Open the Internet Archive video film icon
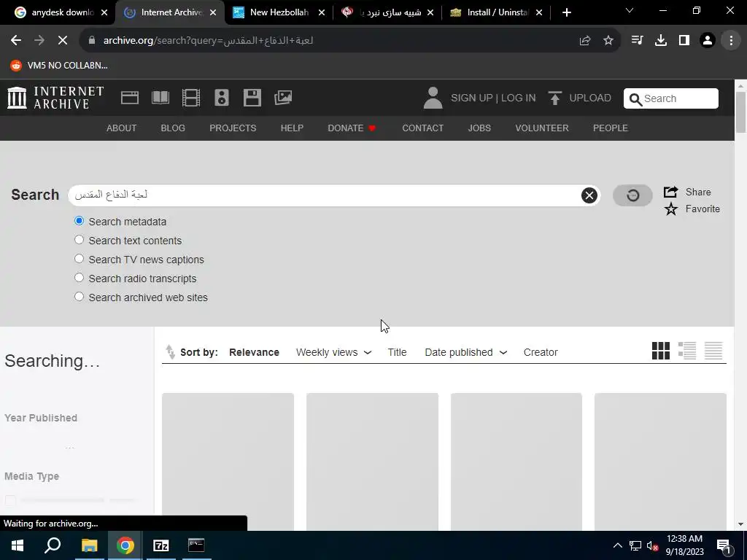The height and width of the screenshot is (560, 747). [x=191, y=98]
